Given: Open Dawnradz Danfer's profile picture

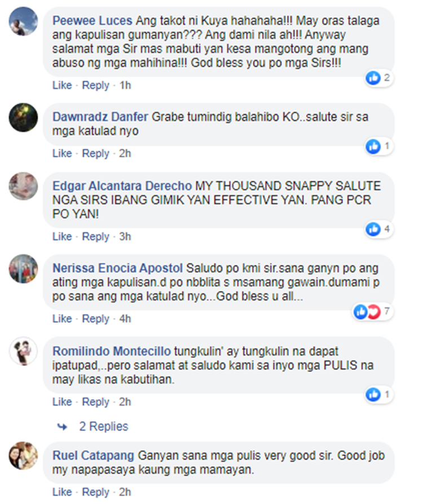Looking at the screenshot, I should 23,118.
